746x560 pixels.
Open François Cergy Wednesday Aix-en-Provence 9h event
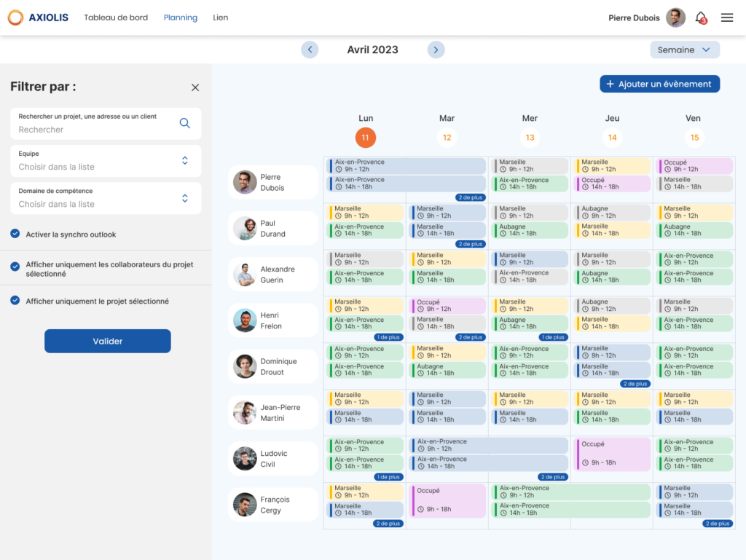[x=571, y=492]
